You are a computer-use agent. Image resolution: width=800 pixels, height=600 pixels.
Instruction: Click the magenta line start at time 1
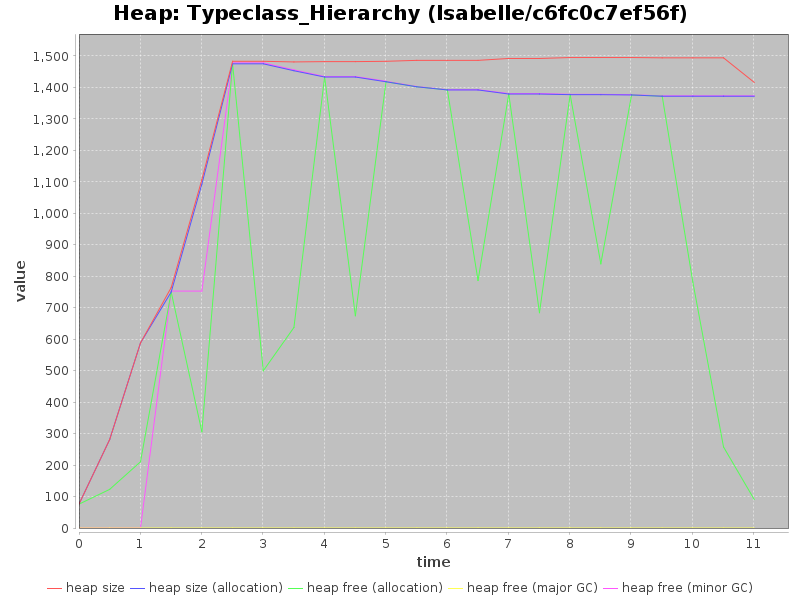pos(140,526)
